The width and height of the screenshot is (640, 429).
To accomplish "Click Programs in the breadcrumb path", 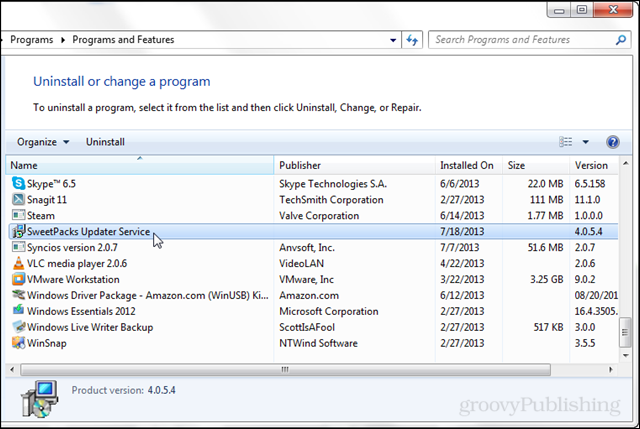I will (31, 40).
